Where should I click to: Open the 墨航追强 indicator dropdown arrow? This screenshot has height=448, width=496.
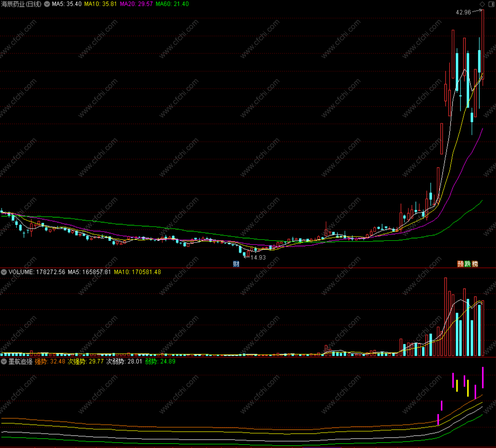click(4, 361)
